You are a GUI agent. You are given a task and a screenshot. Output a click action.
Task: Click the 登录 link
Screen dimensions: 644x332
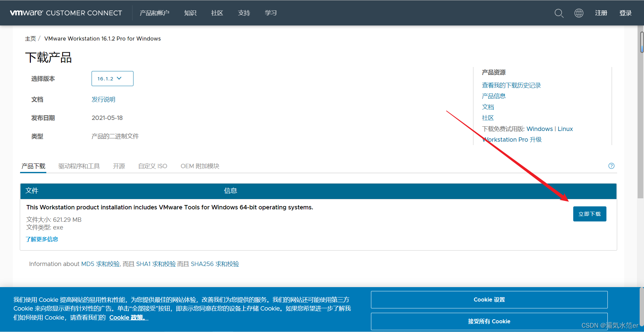(625, 13)
